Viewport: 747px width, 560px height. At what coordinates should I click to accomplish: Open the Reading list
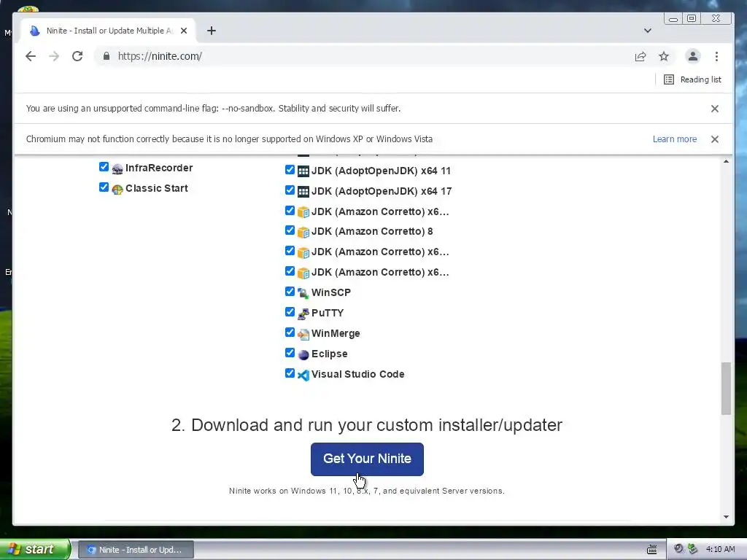coord(692,79)
